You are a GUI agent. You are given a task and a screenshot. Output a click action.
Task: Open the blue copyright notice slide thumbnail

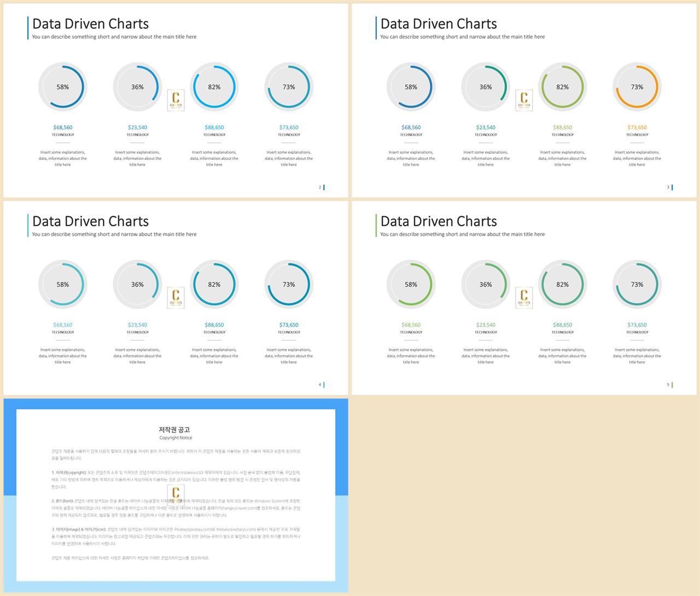click(x=176, y=495)
